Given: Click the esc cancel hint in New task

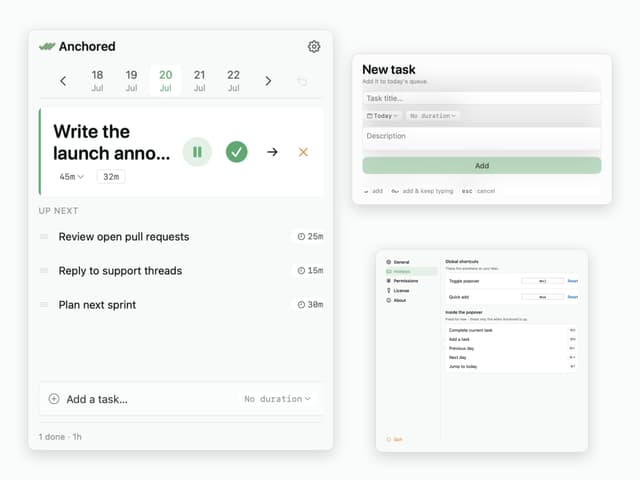Looking at the screenshot, I should click(x=478, y=191).
